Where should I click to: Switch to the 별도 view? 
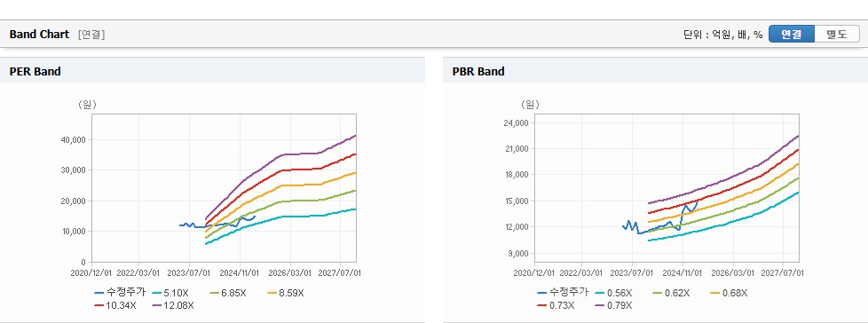837,35
